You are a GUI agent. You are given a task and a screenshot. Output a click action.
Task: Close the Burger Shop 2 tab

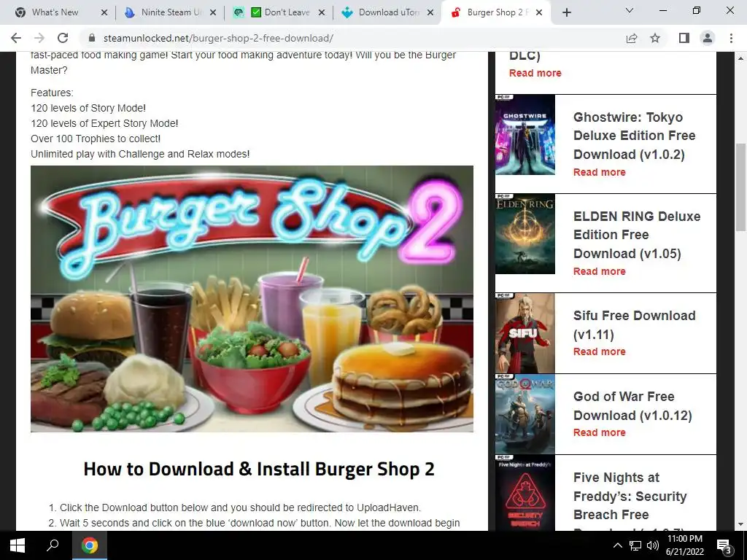pos(539,13)
